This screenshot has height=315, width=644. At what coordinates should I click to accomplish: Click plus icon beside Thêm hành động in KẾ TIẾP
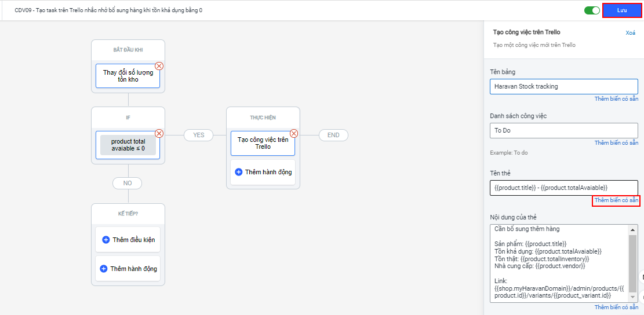(x=104, y=269)
